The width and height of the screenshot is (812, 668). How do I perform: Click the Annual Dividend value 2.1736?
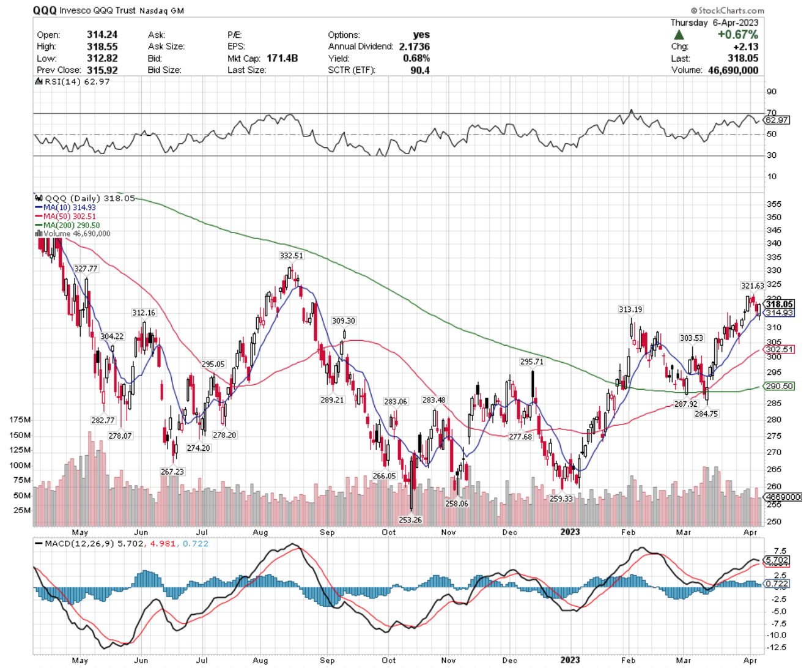coord(415,46)
